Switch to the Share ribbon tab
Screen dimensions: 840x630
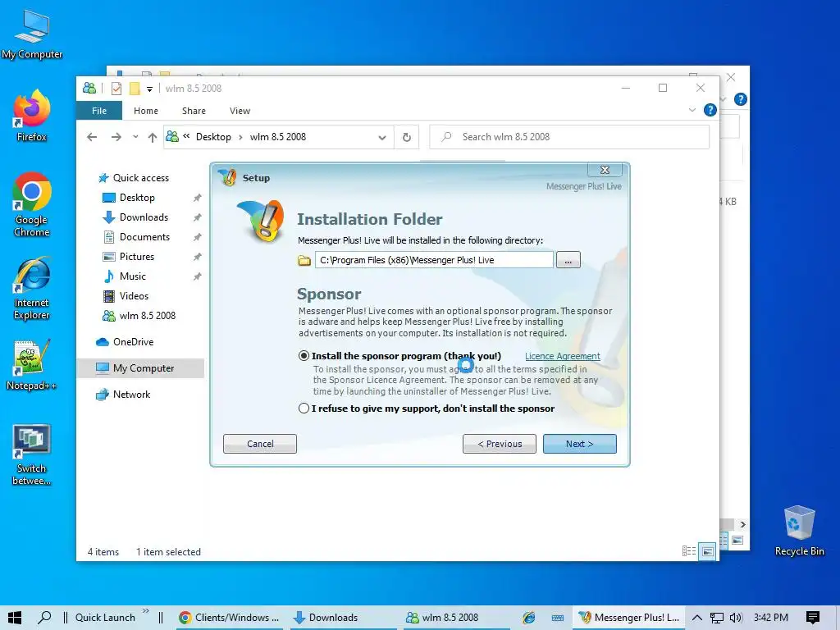[x=194, y=111]
